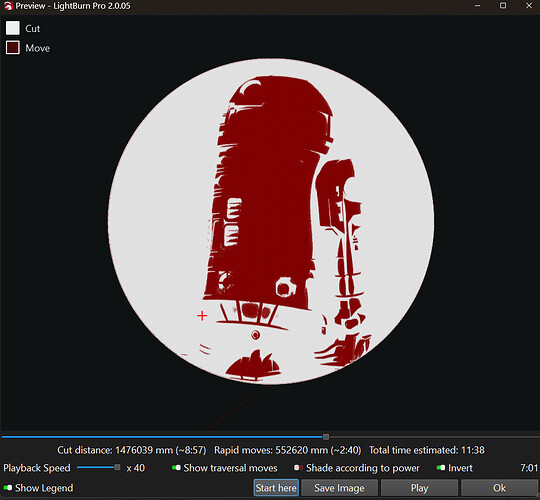540x500 pixels.
Task: Click the dark red Move legend swatch
Action: [x=13, y=48]
